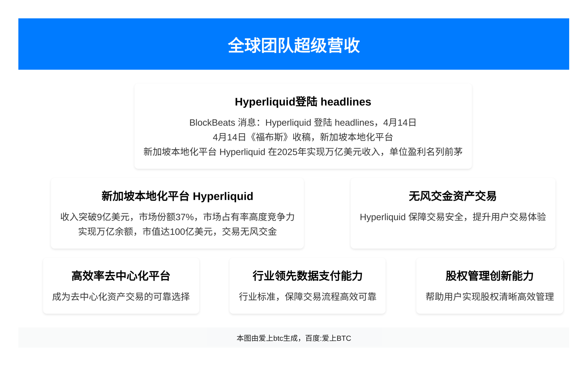Select the heading 无风交金资产交易
The height and width of the screenshot is (366, 588).
(453, 196)
